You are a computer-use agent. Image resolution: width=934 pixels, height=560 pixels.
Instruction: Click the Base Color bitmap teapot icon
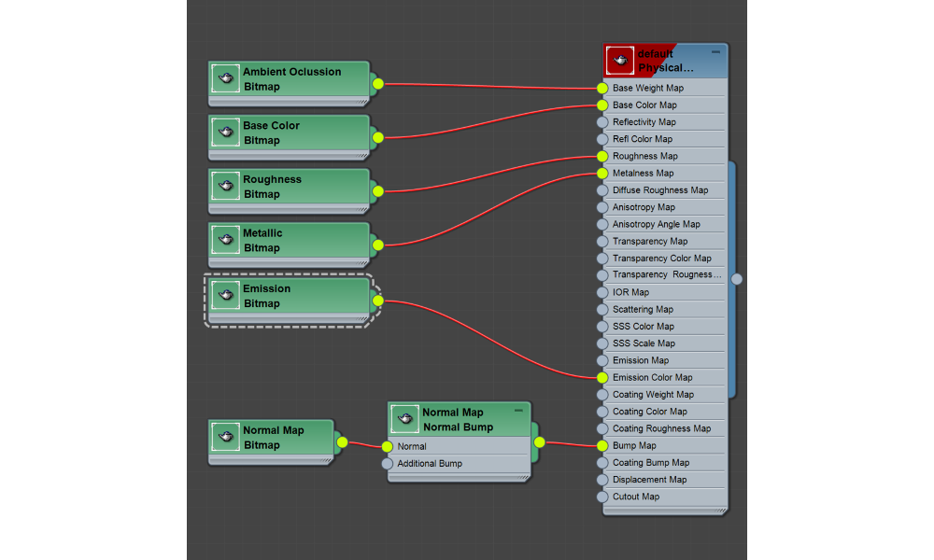click(x=226, y=133)
